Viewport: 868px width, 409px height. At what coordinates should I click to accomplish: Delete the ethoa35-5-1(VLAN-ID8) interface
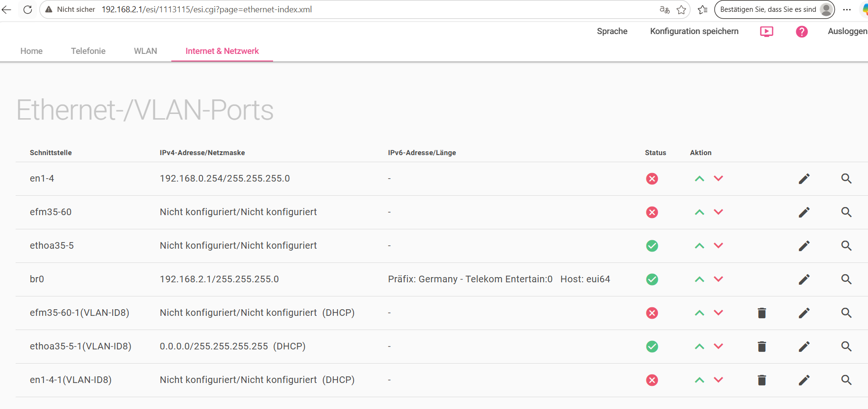(x=762, y=347)
